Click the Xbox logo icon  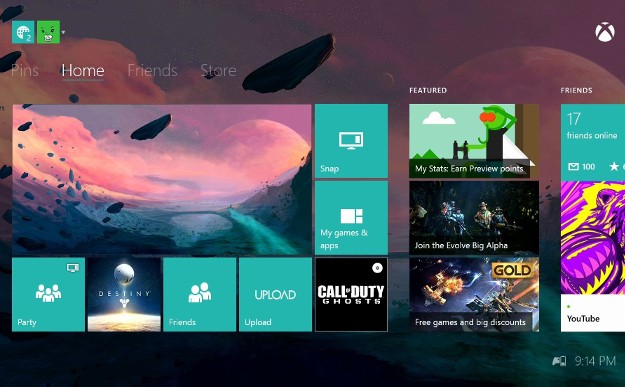(x=605, y=32)
